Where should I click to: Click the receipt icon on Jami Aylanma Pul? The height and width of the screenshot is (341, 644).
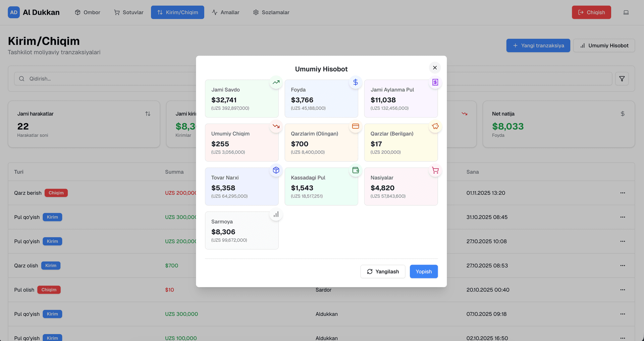pos(435,82)
